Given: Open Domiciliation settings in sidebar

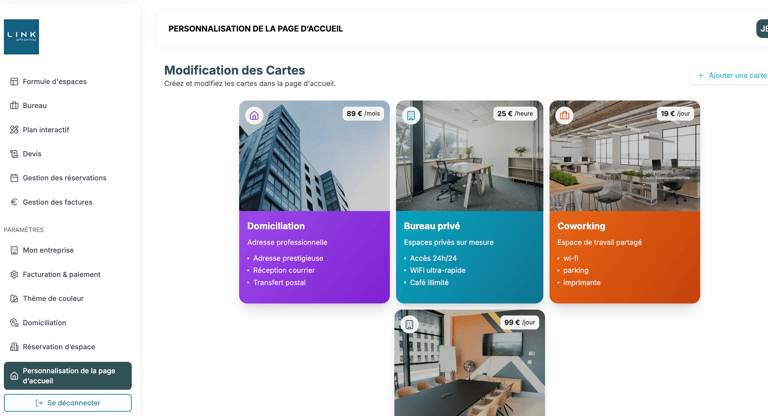Looking at the screenshot, I should (x=44, y=322).
